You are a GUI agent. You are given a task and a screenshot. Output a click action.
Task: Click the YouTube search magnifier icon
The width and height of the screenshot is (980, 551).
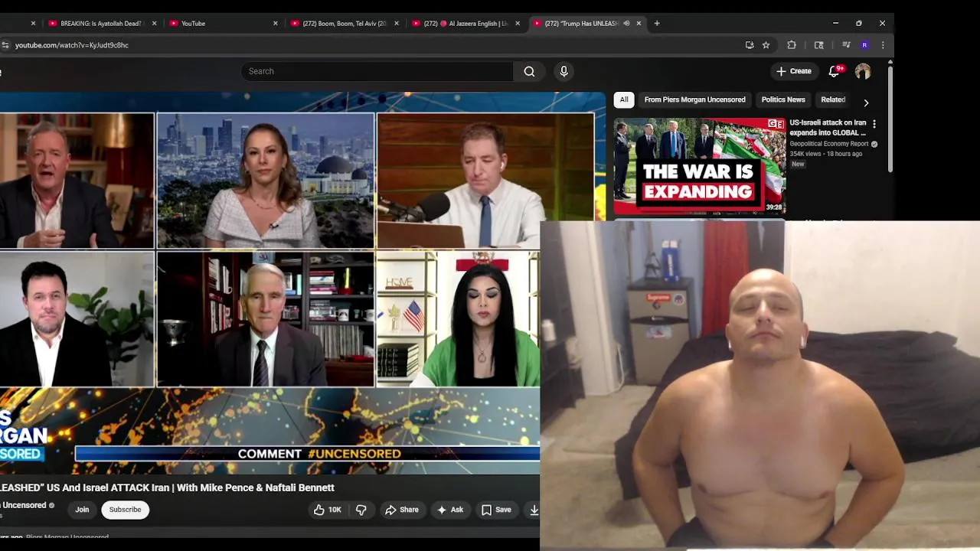529,71
